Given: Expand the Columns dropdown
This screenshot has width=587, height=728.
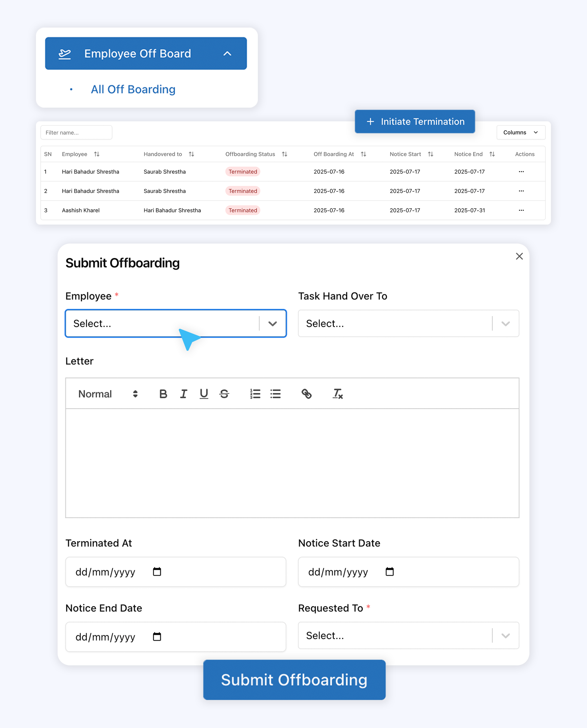Looking at the screenshot, I should (x=520, y=133).
